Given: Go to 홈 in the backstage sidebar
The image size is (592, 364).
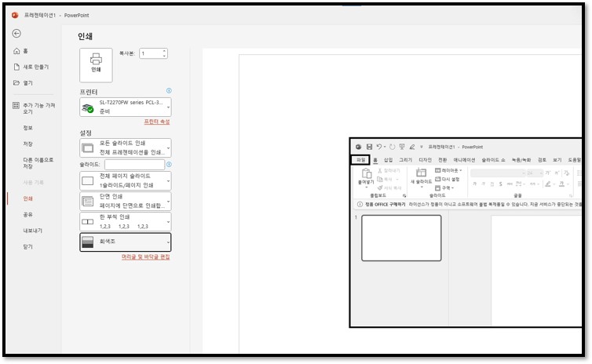Looking at the screenshot, I should (x=21, y=51).
